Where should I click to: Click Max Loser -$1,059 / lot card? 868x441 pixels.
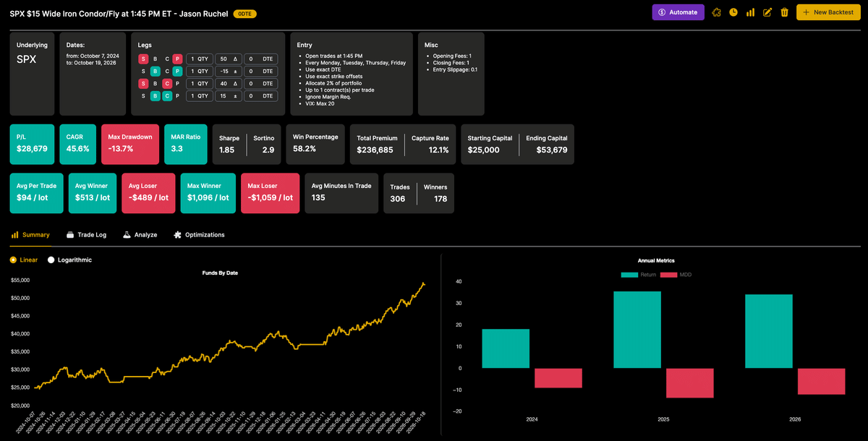coord(269,193)
